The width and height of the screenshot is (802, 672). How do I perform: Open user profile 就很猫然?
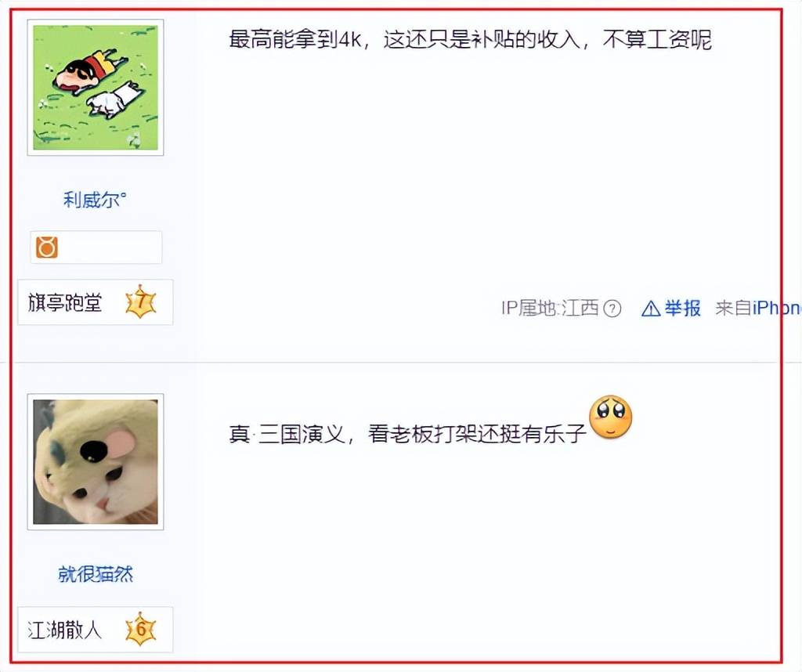coord(95,574)
